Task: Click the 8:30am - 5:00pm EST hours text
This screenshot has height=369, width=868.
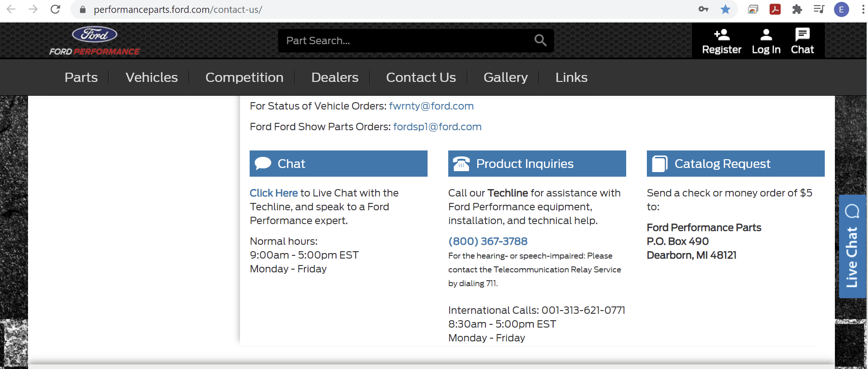Action: tap(502, 324)
